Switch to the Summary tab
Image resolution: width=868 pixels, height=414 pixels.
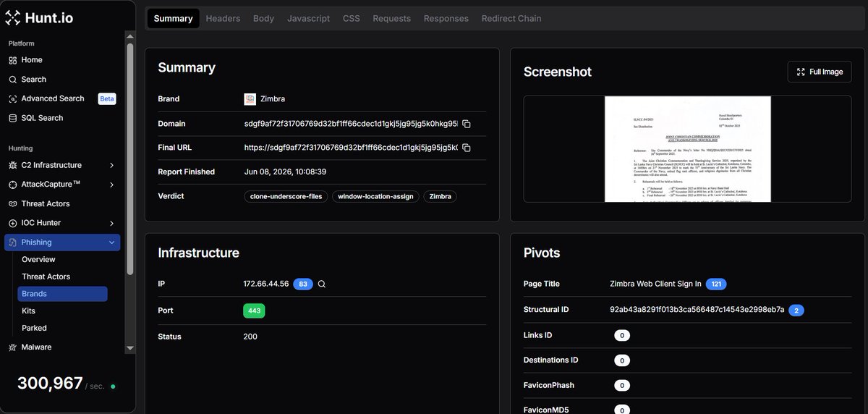tap(174, 18)
